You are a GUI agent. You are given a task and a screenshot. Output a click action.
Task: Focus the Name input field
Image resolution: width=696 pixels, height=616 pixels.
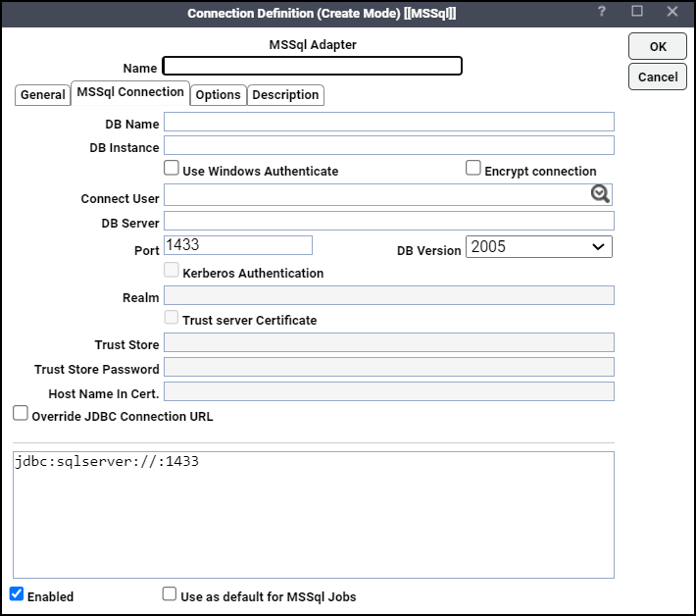tap(313, 66)
